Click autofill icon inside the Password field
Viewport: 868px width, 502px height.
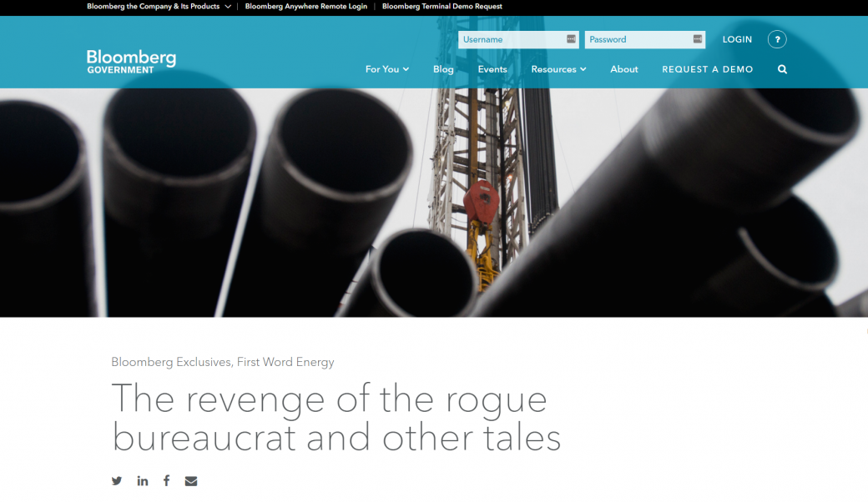697,39
